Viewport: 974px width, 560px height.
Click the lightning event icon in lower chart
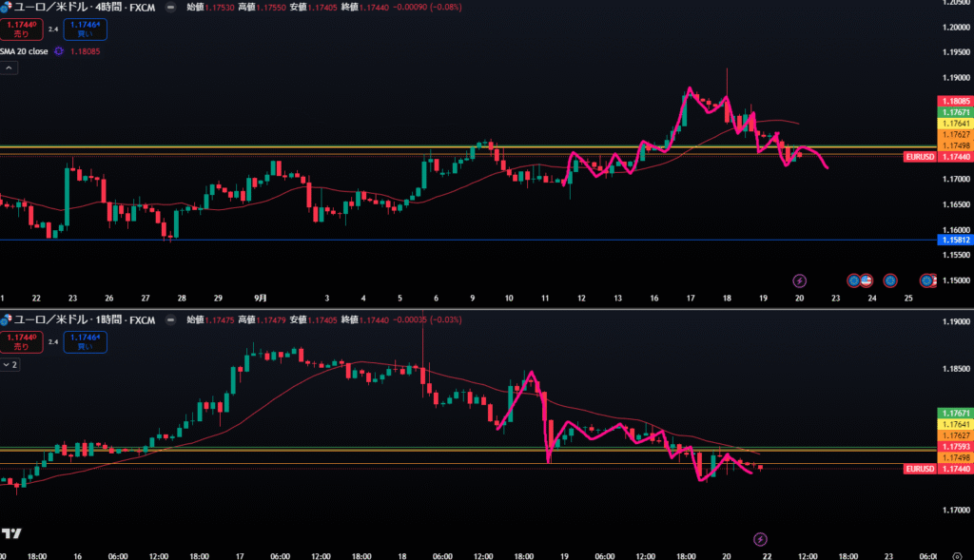coord(759,539)
